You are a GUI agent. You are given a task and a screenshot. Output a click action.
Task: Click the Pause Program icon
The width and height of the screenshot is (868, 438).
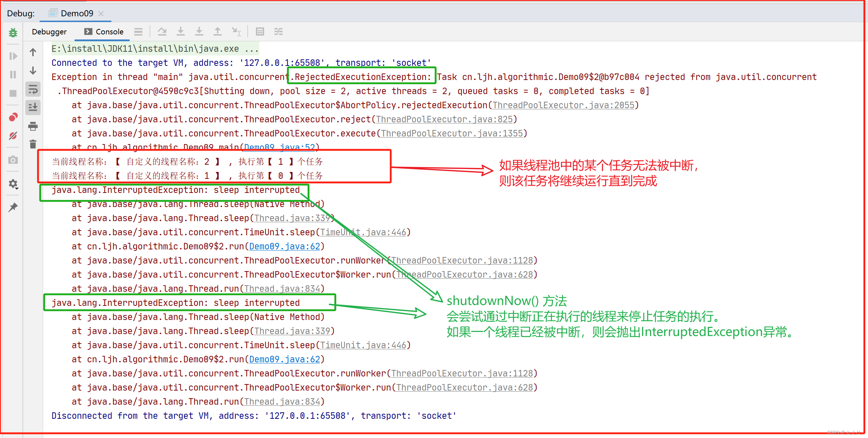[x=13, y=75]
